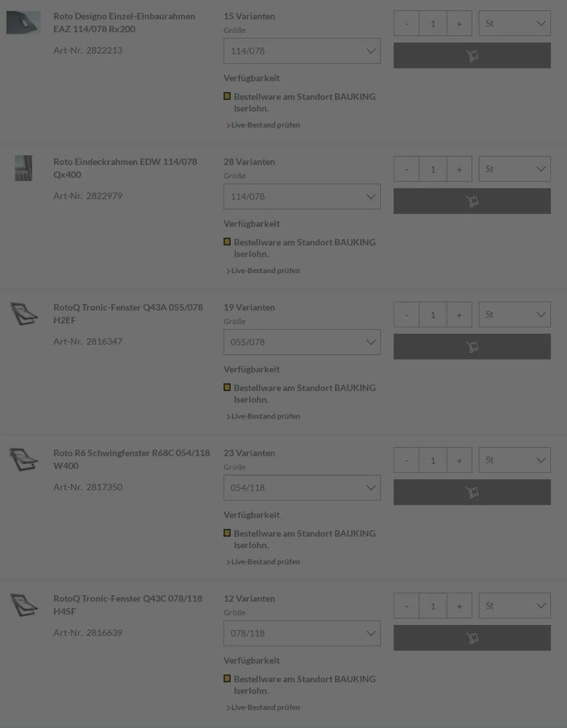567x728 pixels.
Task: Open size dropdown showing 055/078
Action: pyautogui.click(x=302, y=342)
